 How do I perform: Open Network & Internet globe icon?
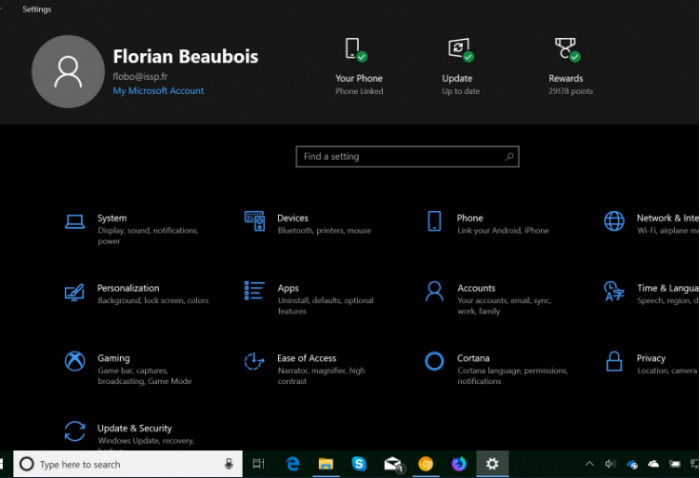click(x=614, y=221)
